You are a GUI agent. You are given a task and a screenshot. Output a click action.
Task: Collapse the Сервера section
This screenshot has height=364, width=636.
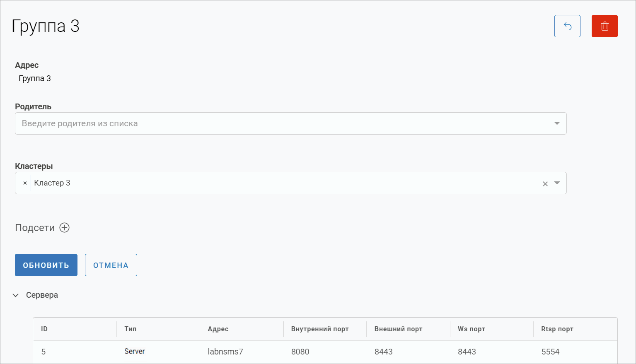click(16, 295)
